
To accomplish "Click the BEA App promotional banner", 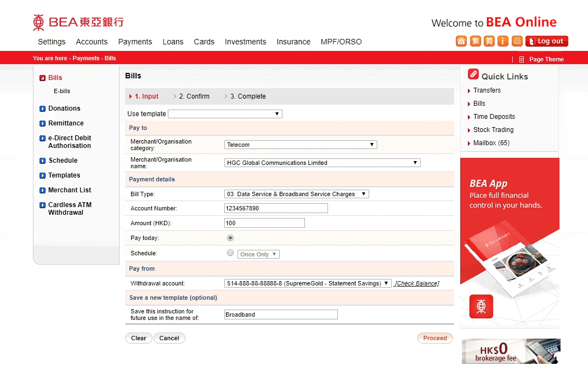I will click(x=510, y=243).
